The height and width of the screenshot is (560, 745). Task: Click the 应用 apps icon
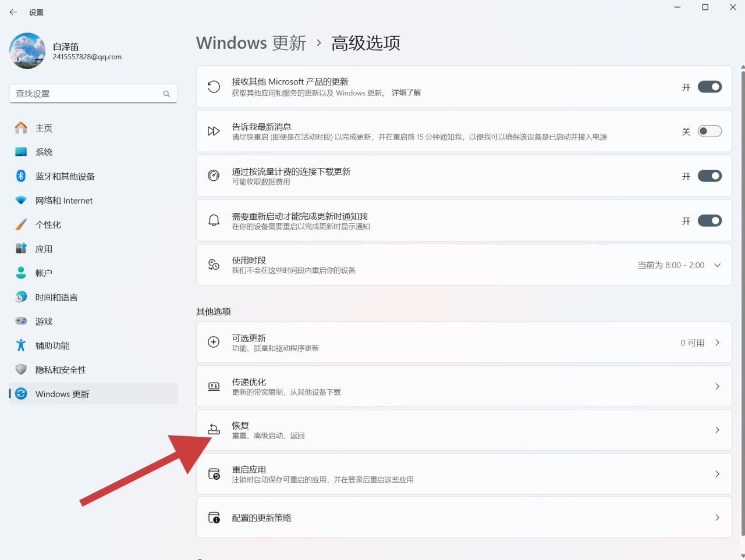tap(21, 249)
